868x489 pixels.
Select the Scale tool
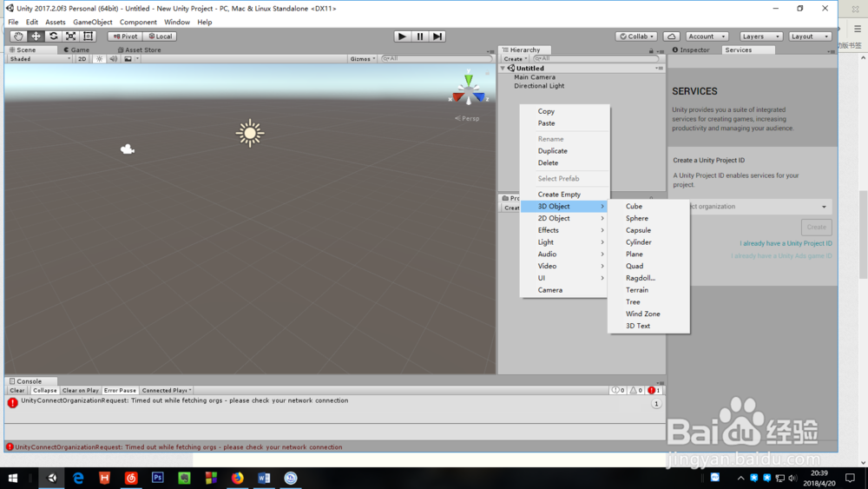(71, 36)
